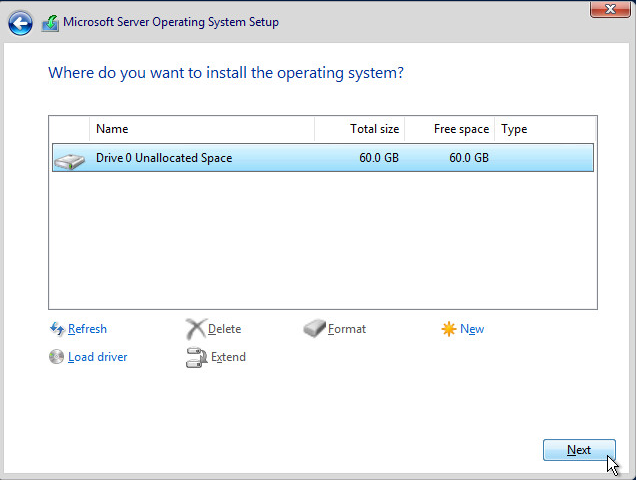Click the orange starburst icon beside New

pos(449,329)
